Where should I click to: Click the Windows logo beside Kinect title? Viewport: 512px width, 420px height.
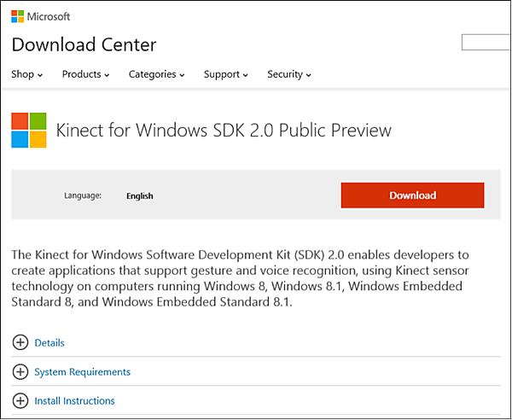point(29,131)
